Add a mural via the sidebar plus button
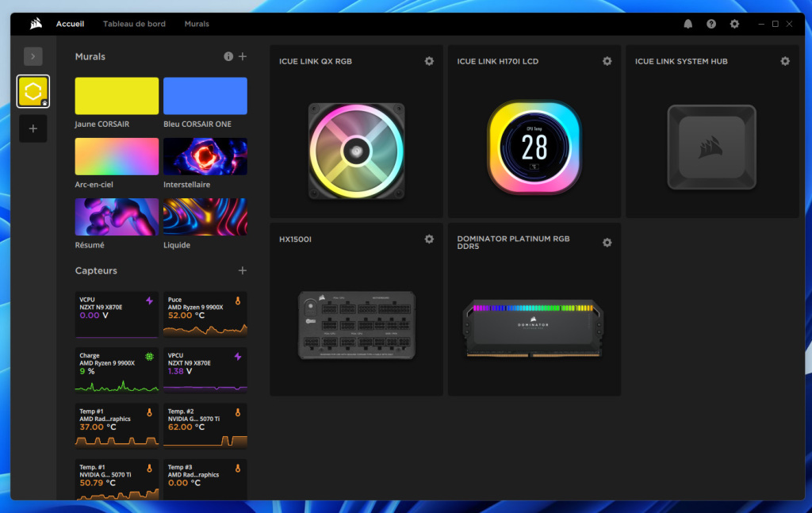Screen dimensions: 812x513 tap(33, 128)
